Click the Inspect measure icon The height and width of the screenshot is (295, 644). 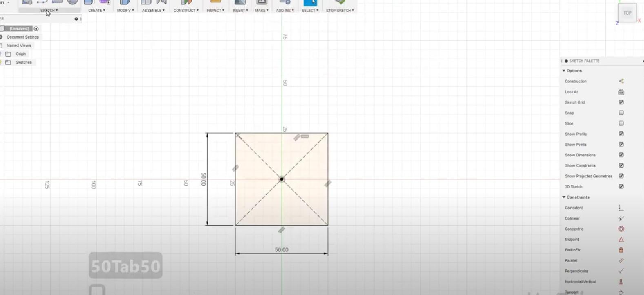[215, 2]
